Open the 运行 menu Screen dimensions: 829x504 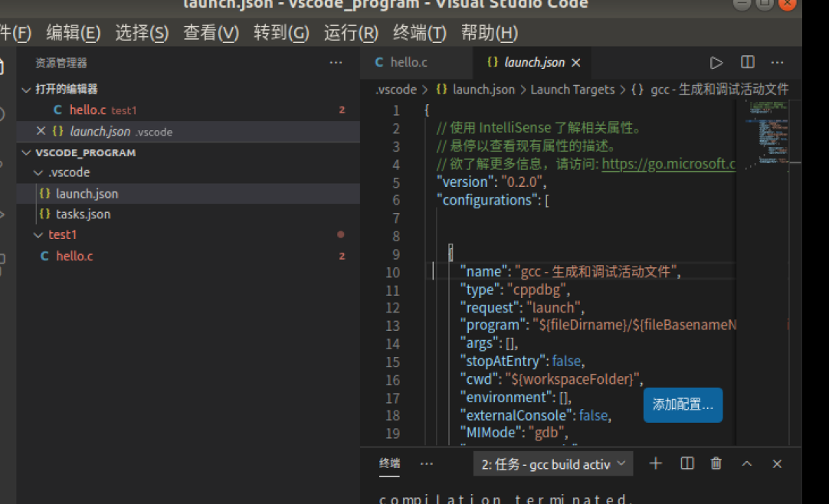tap(349, 33)
